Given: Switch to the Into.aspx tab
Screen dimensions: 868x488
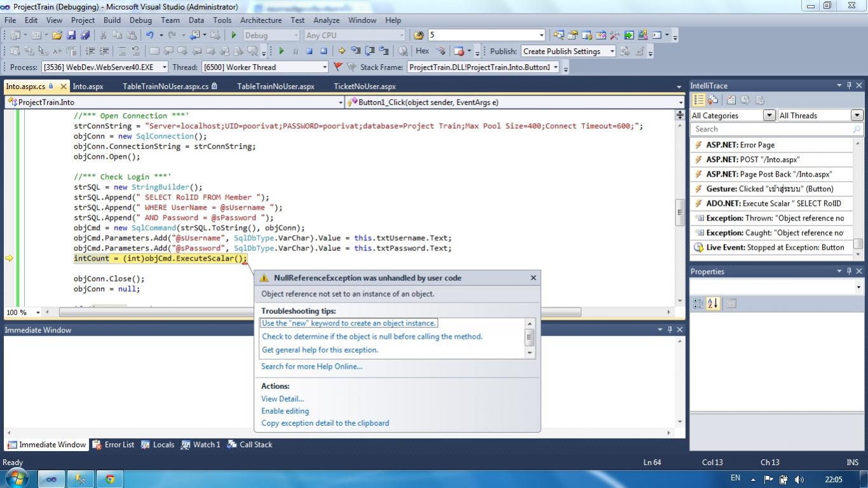Looking at the screenshot, I should [x=88, y=86].
